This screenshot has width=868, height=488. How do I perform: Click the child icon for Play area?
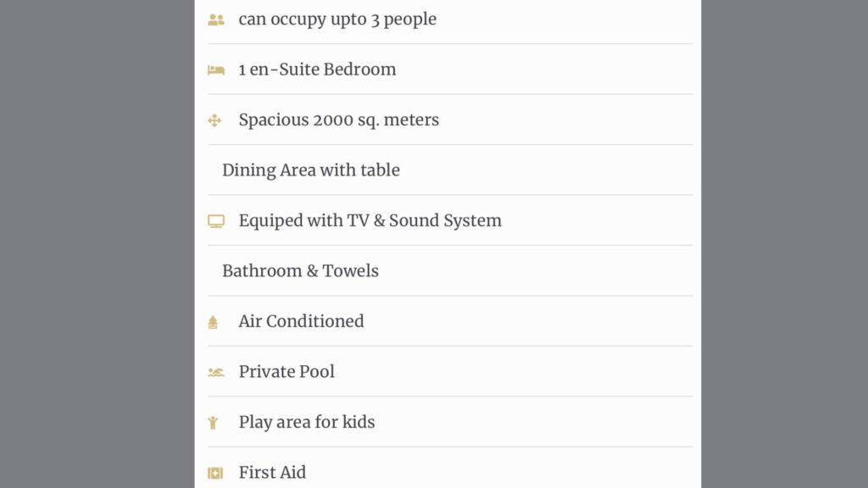tap(213, 422)
